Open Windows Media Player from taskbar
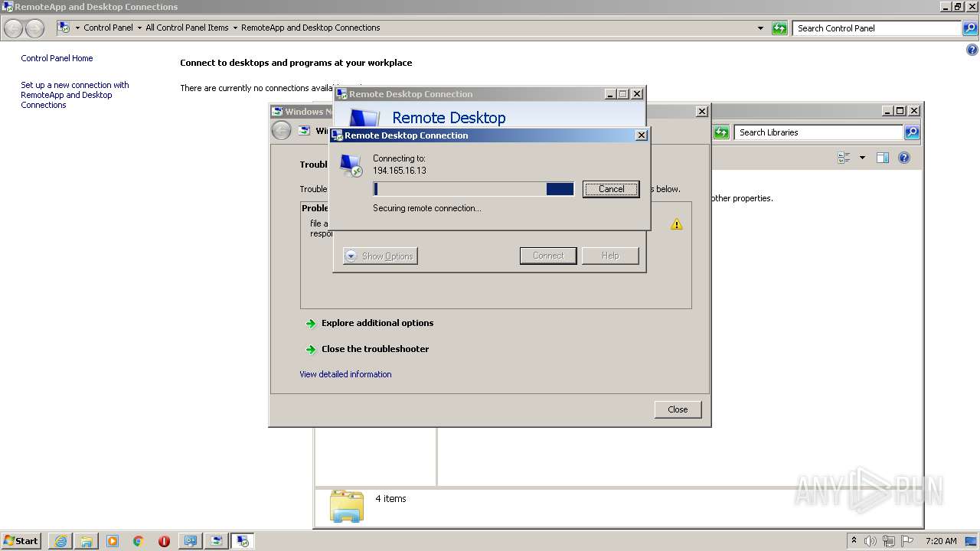This screenshot has width=980, height=551. pyautogui.click(x=113, y=541)
